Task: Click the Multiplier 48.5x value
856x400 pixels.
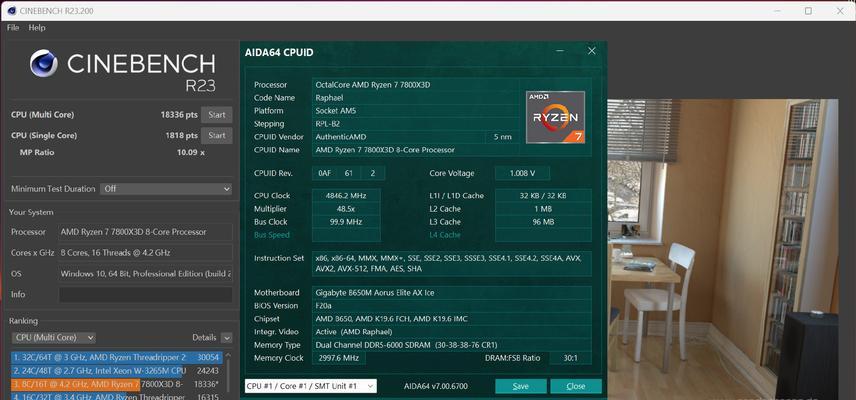Action: click(x=346, y=209)
